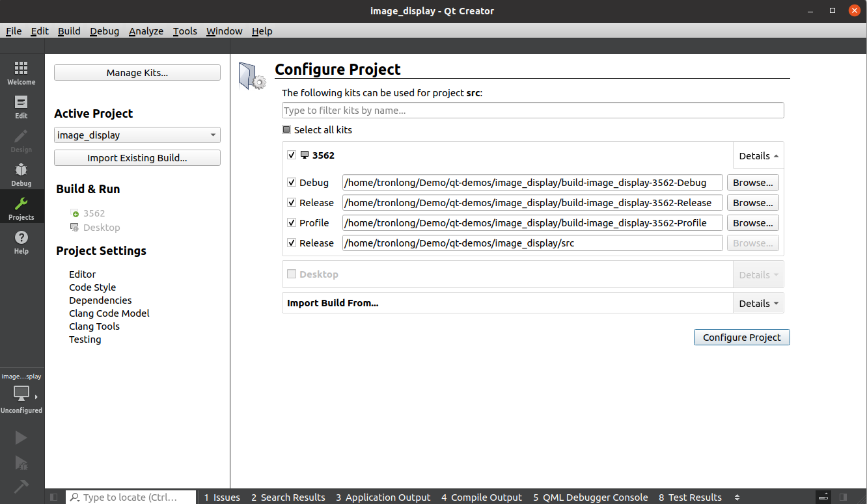Click the Manage Kits button
This screenshot has width=867, height=504.
[137, 73]
